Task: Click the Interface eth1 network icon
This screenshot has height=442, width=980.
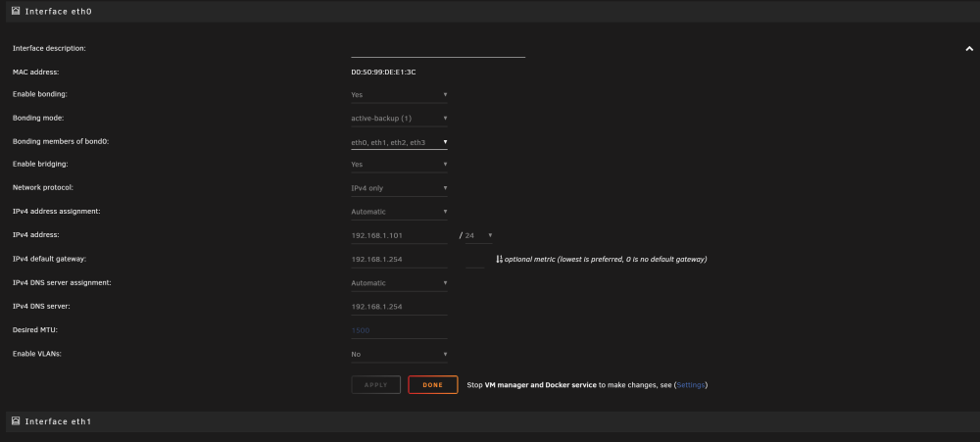Action: click(16, 421)
